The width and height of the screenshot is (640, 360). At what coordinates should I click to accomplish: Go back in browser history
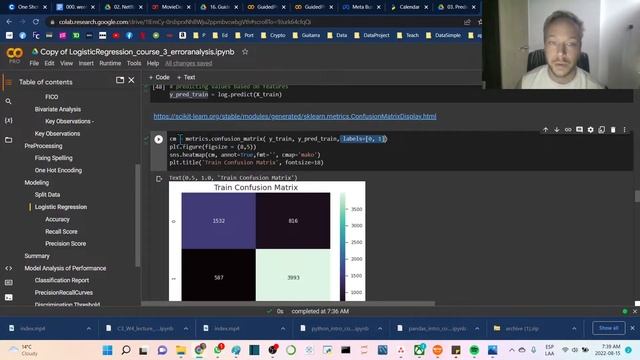click(9, 22)
